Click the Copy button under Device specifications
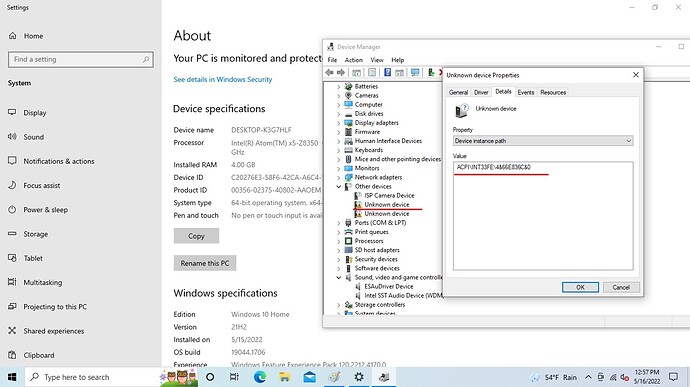The width and height of the screenshot is (690, 387). [x=196, y=236]
